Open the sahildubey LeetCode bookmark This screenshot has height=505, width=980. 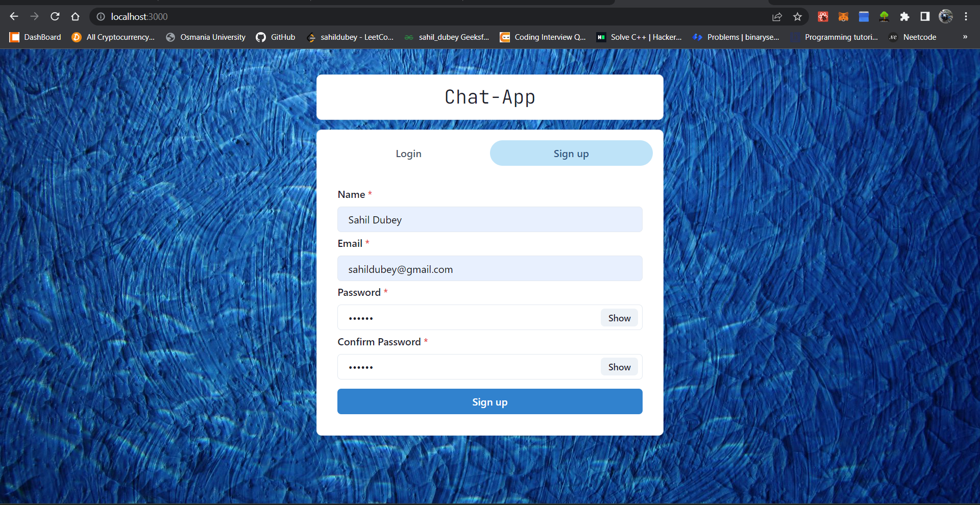point(350,37)
